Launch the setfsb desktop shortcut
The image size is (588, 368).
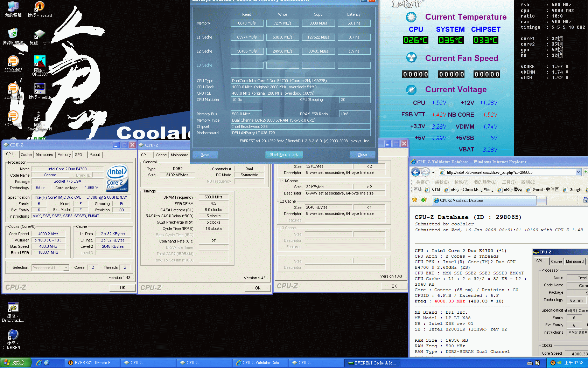tap(40, 91)
